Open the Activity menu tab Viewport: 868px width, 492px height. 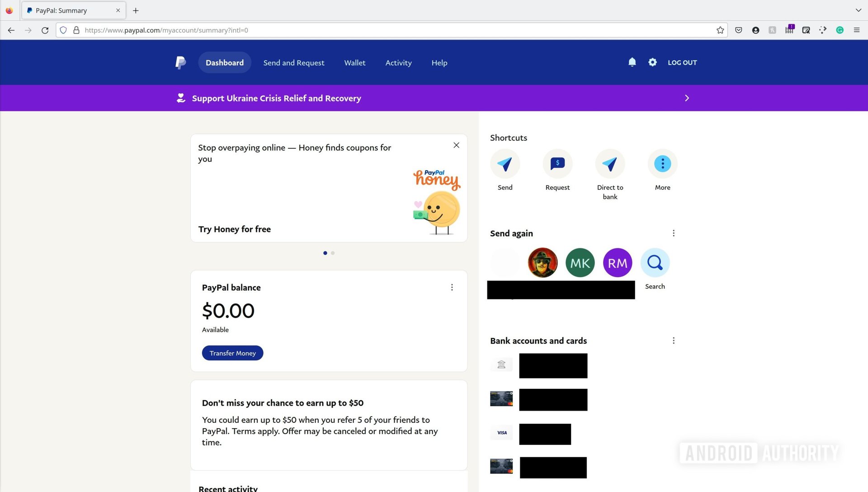tap(398, 62)
